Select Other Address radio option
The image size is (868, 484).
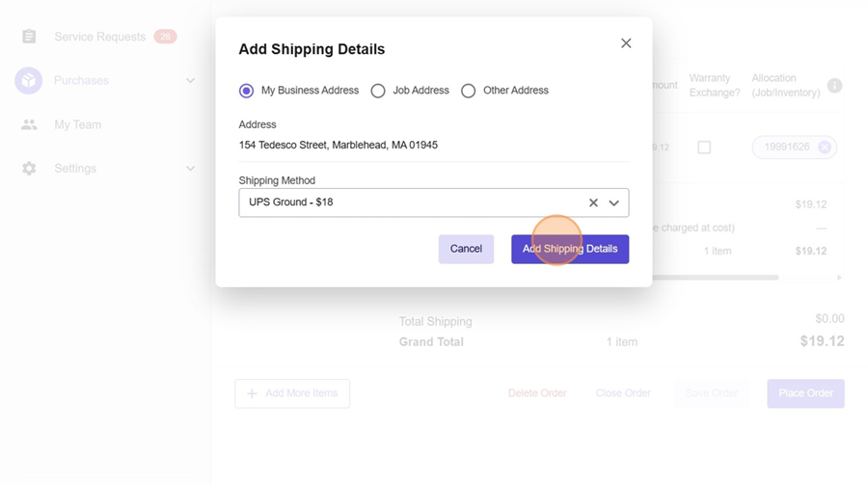(x=469, y=91)
